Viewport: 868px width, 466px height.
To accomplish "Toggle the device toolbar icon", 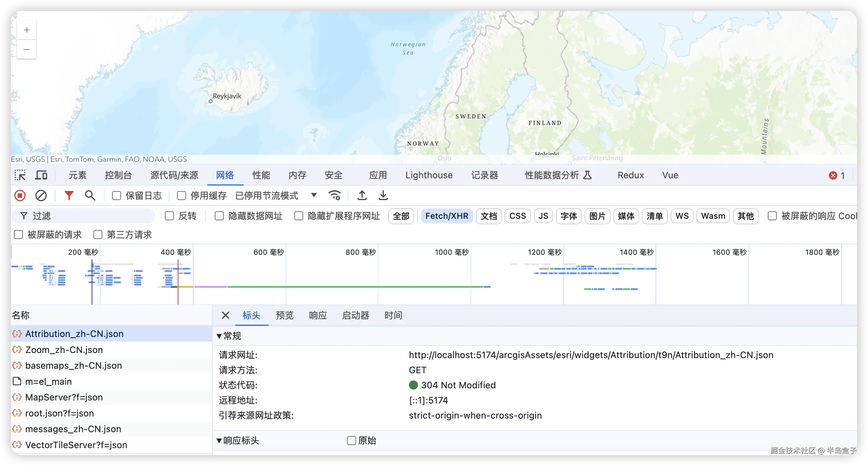I will click(41, 175).
